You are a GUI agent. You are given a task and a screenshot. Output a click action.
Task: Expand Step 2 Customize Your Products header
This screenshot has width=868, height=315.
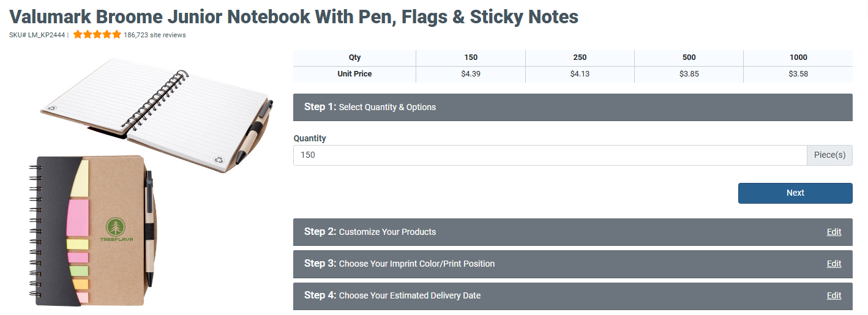pos(551,232)
